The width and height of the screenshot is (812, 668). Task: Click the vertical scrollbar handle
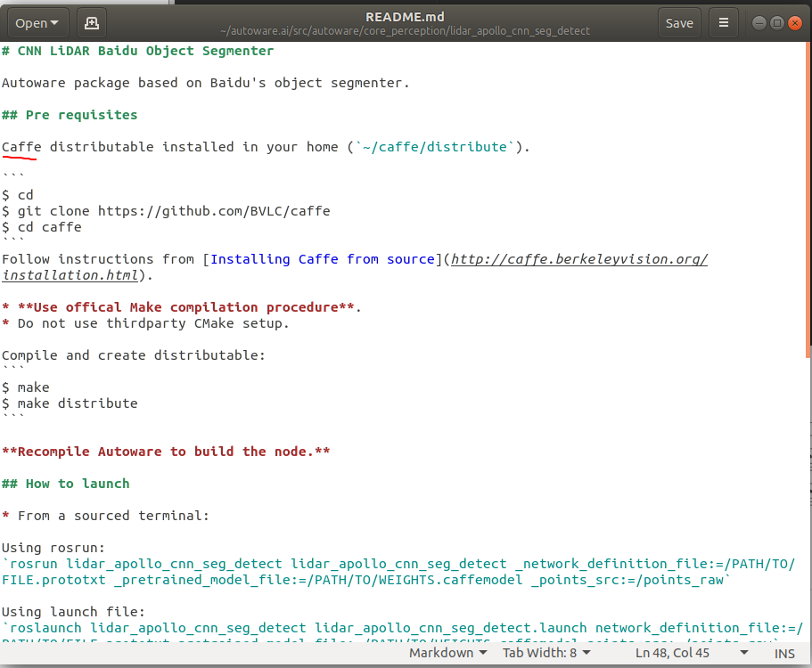pyautogui.click(x=808, y=200)
